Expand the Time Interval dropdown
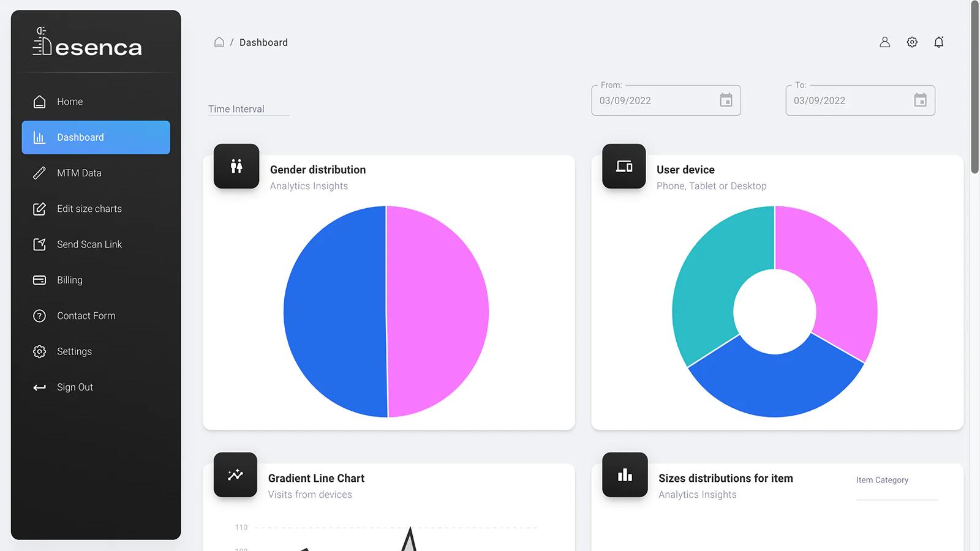 pos(249,109)
